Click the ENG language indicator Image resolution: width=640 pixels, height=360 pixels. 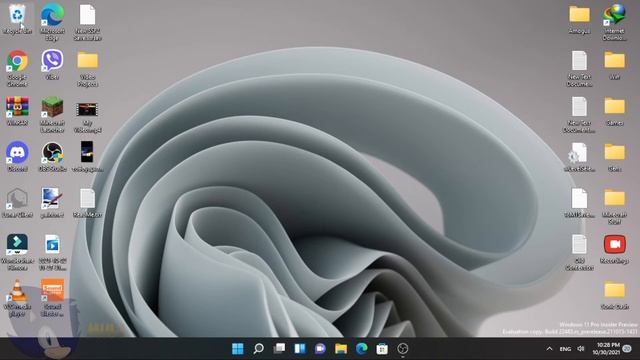565,349
